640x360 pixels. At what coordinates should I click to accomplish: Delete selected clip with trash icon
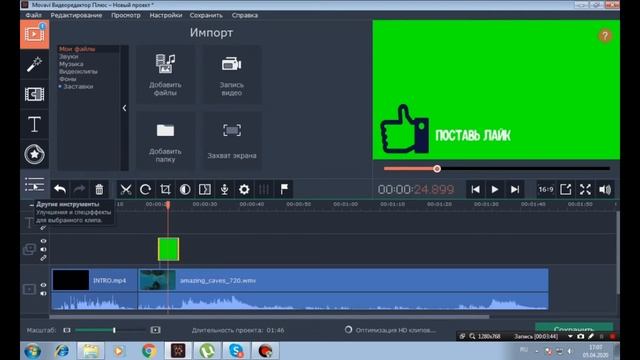pyautogui.click(x=99, y=189)
